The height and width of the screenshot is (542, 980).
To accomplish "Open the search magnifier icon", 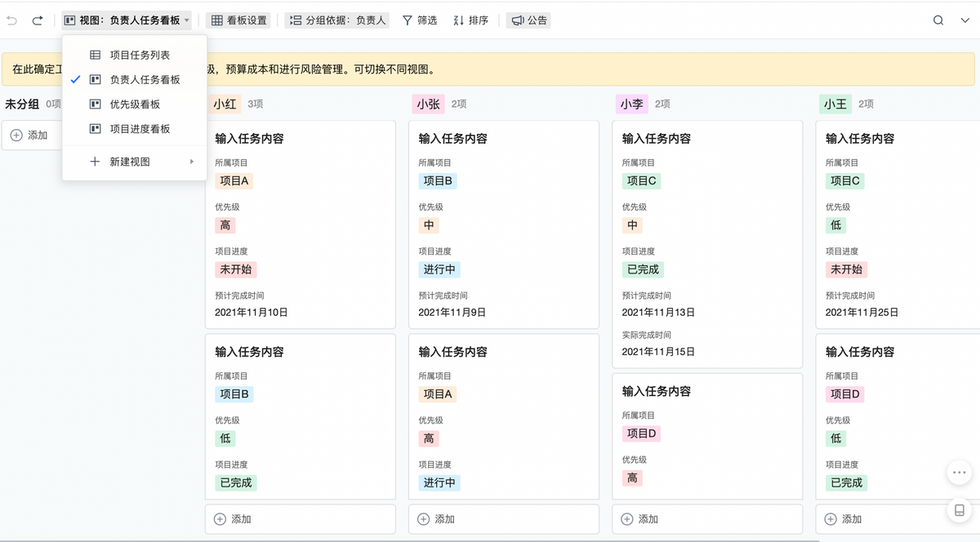I will [x=938, y=20].
